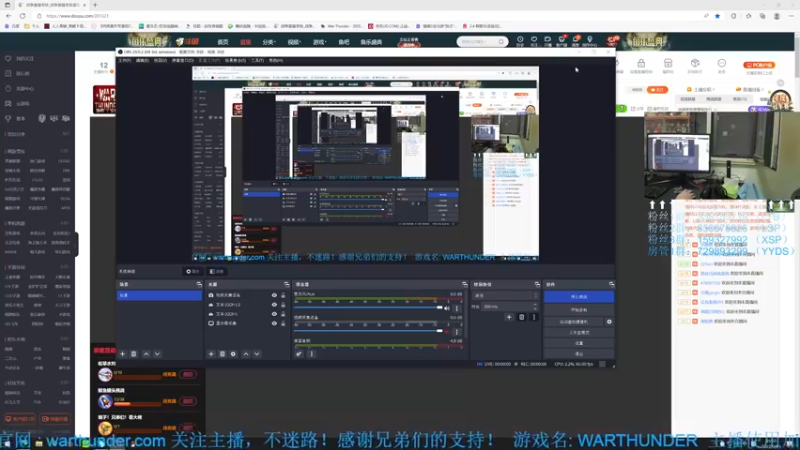Enable Studio Mode in OBS Controls

coord(579,333)
